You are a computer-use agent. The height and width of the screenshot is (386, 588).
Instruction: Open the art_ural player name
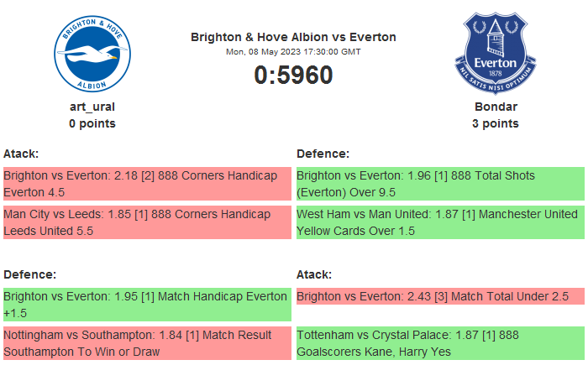[92, 107]
